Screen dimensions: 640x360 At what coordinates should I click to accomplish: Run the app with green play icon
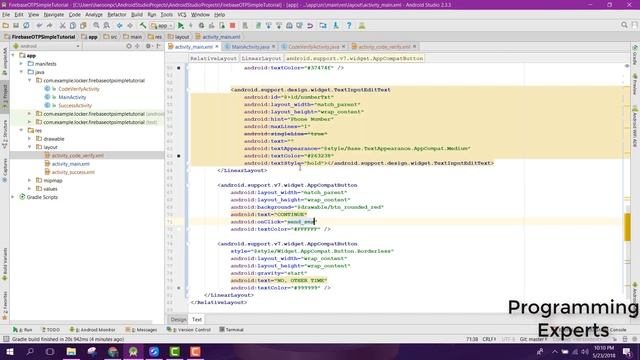pyautogui.click(x=180, y=25)
